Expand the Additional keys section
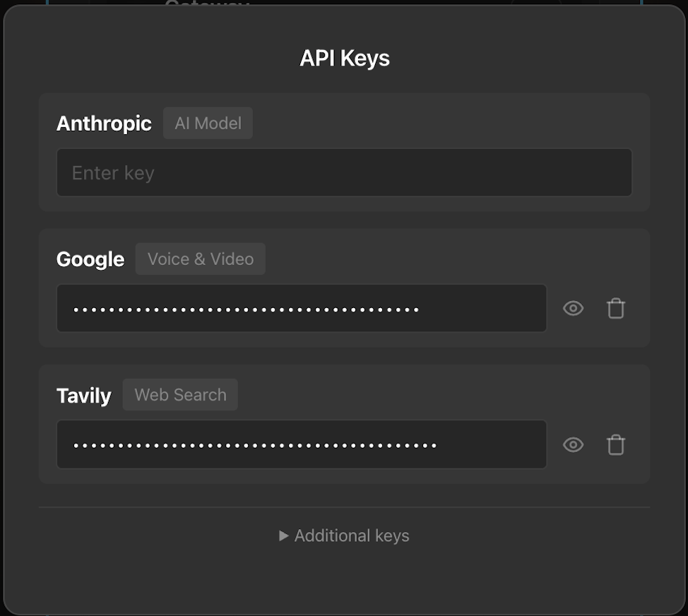 coord(344,535)
